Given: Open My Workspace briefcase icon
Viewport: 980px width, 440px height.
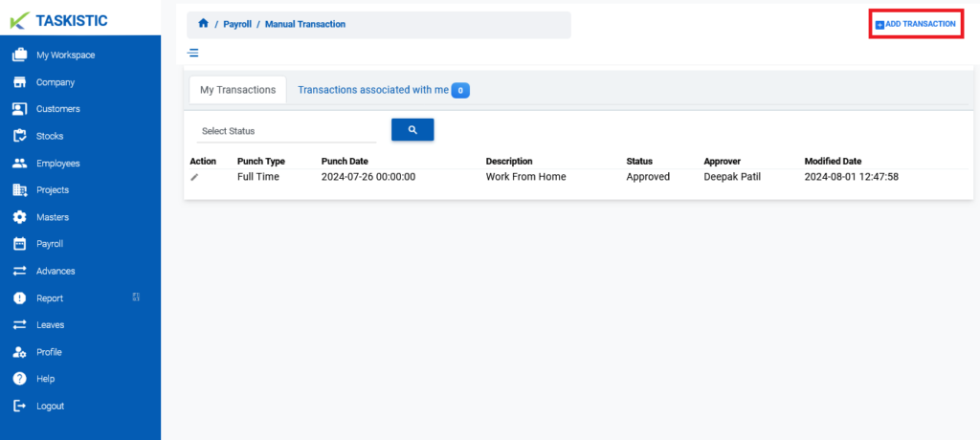Looking at the screenshot, I should [20, 55].
